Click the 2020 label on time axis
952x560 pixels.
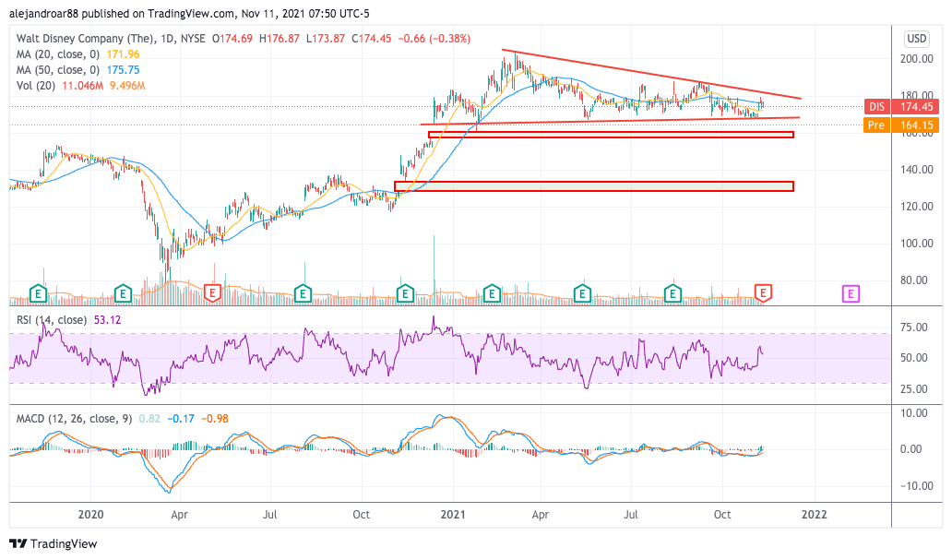90,515
